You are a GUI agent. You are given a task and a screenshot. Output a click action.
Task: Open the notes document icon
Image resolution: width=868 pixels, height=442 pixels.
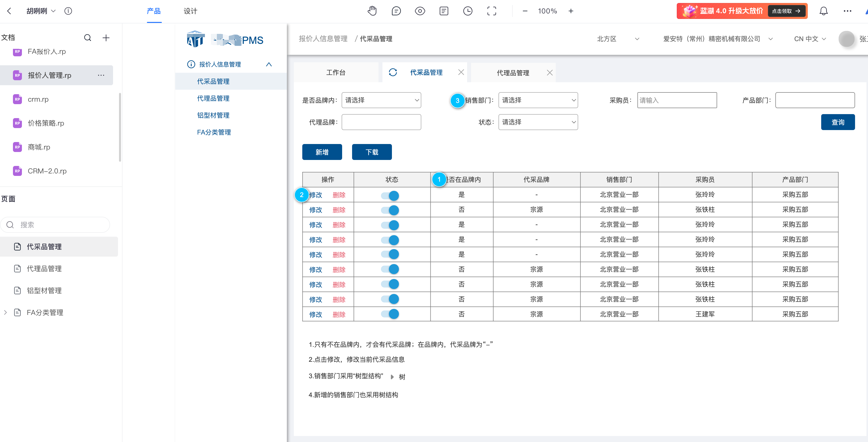pos(444,11)
